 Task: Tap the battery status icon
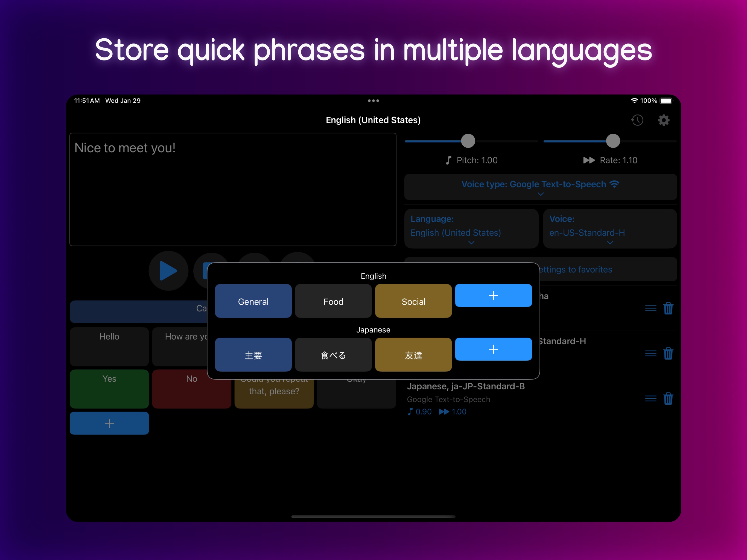pos(666,101)
